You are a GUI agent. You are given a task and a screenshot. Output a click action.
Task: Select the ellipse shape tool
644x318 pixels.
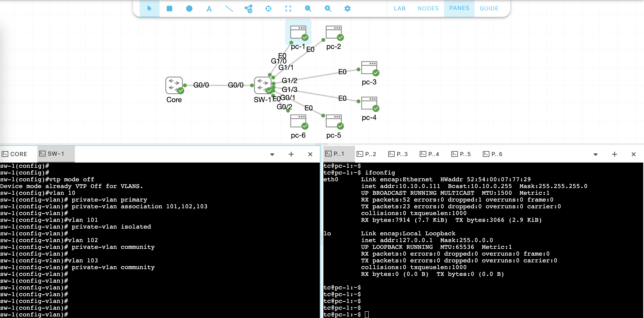tap(189, 9)
